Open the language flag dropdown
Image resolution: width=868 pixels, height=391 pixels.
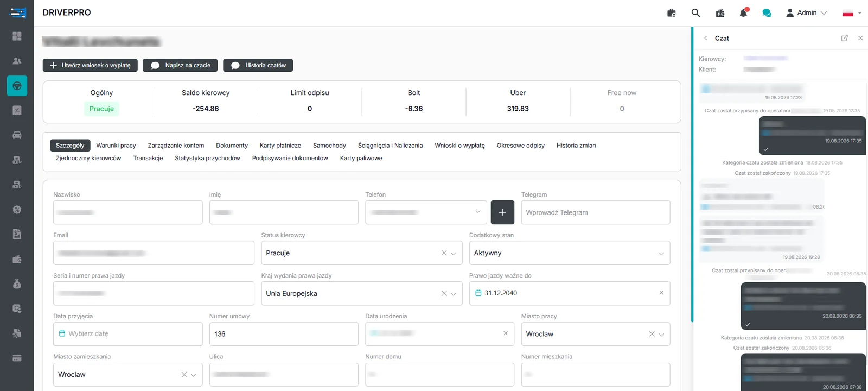(x=851, y=13)
